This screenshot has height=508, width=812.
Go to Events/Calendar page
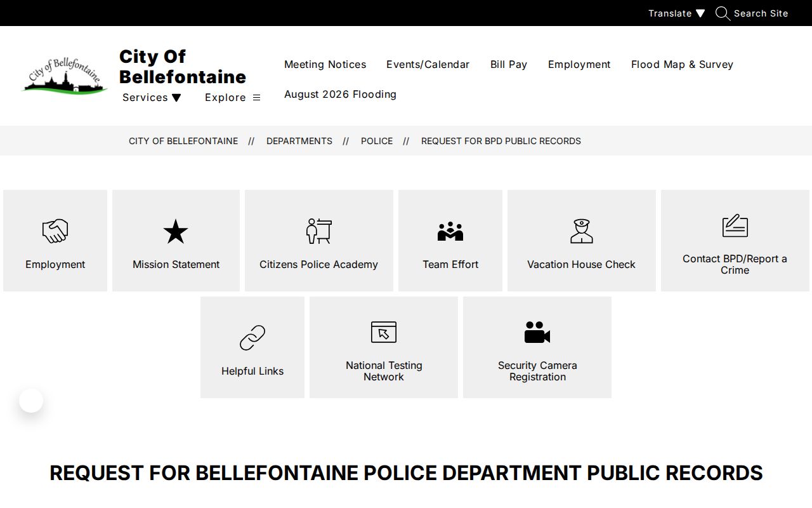pos(428,64)
